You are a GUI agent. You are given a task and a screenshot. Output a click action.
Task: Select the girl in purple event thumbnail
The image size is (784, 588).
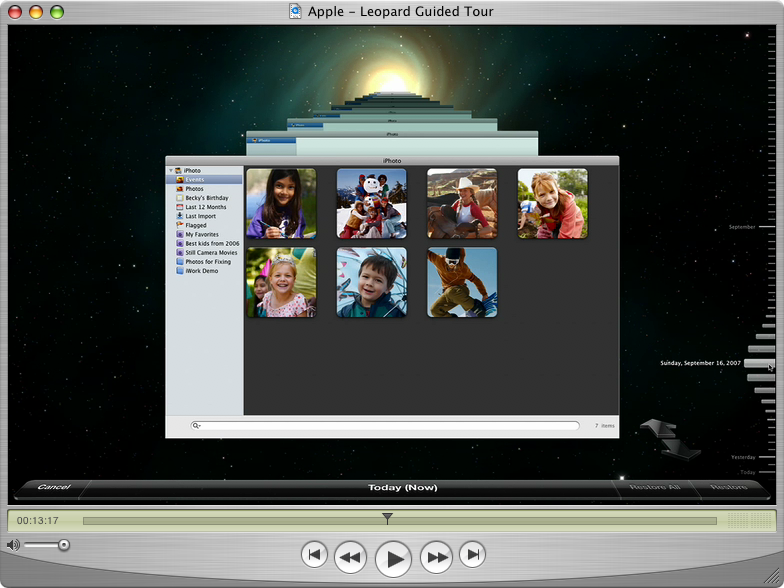point(282,204)
